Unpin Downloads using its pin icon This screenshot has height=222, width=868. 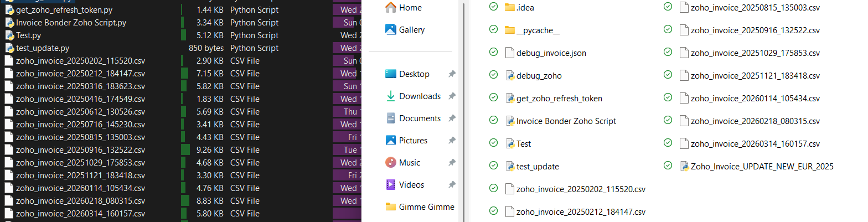452,96
